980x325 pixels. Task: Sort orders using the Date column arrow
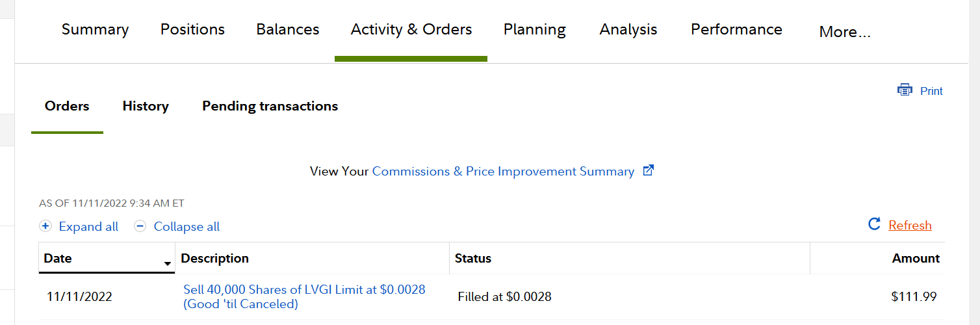168,263
